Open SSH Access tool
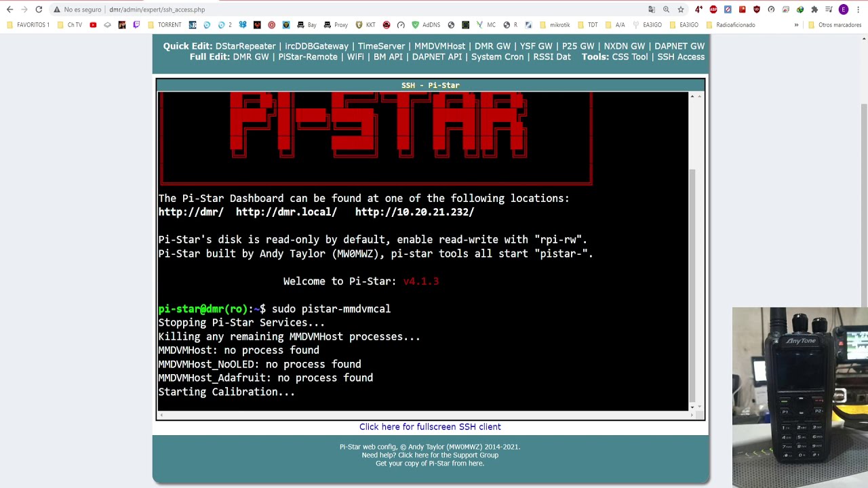Screen dimensions: 868x488 point(681,57)
